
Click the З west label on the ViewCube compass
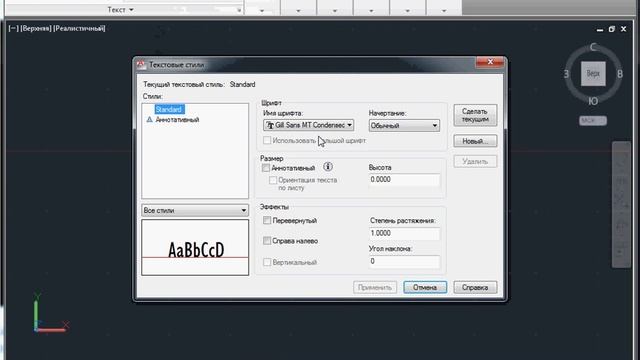(566, 74)
